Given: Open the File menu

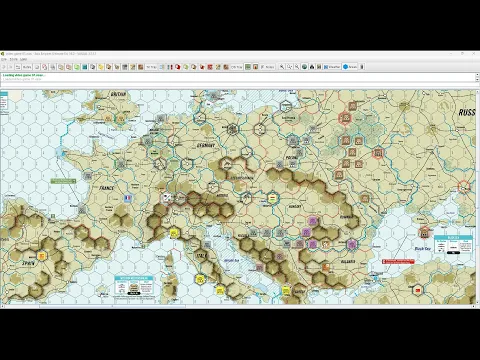Looking at the screenshot, I should 5,59.
